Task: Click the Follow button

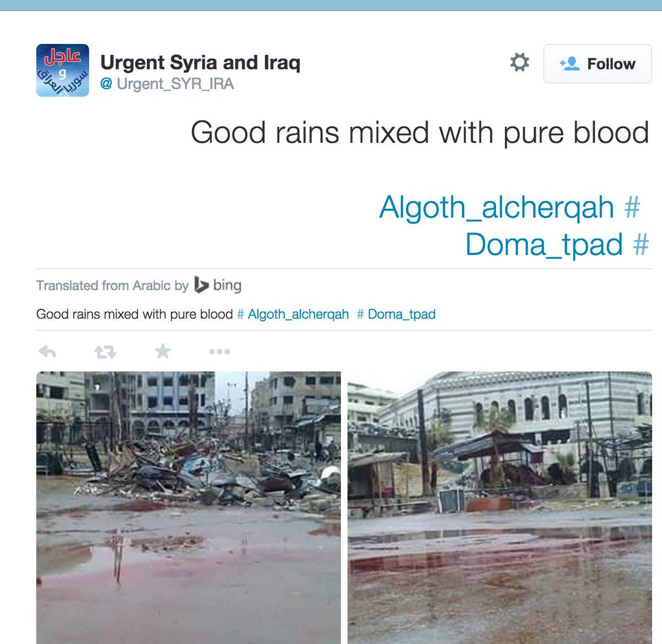Action: [597, 64]
